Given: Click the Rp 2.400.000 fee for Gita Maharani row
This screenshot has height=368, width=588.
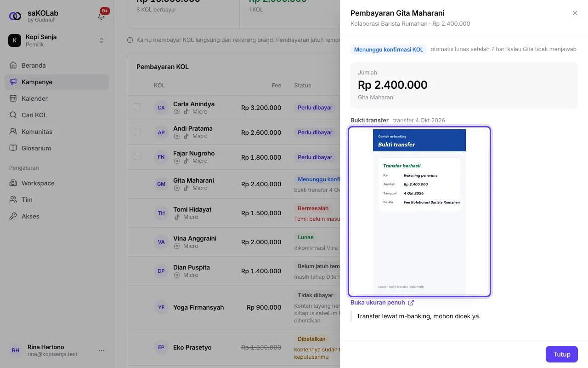Looking at the screenshot, I should point(261,184).
